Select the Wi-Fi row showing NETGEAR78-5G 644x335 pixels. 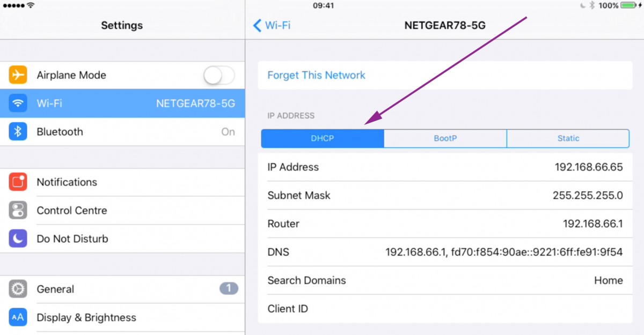[122, 103]
